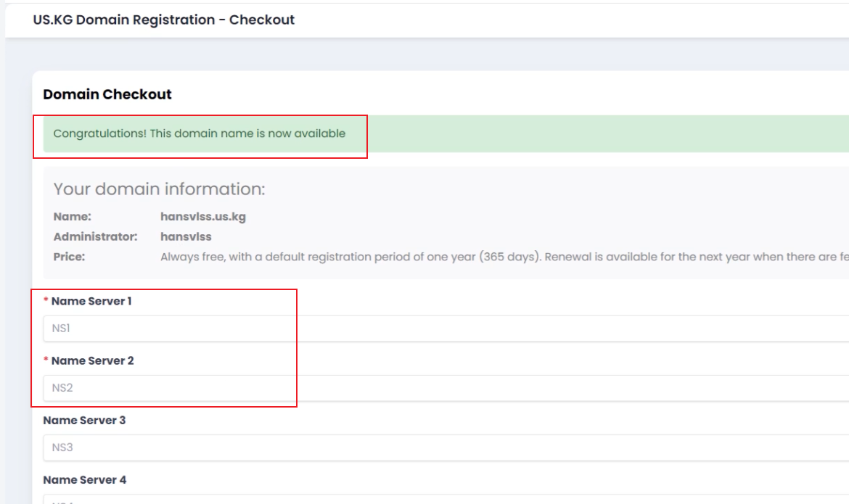Click into the Name Server 4 field
This screenshot has width=849, height=504.
(435, 500)
